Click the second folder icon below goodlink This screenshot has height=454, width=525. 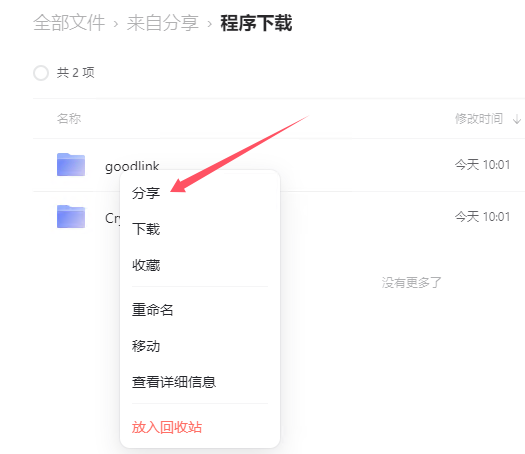pos(71,217)
